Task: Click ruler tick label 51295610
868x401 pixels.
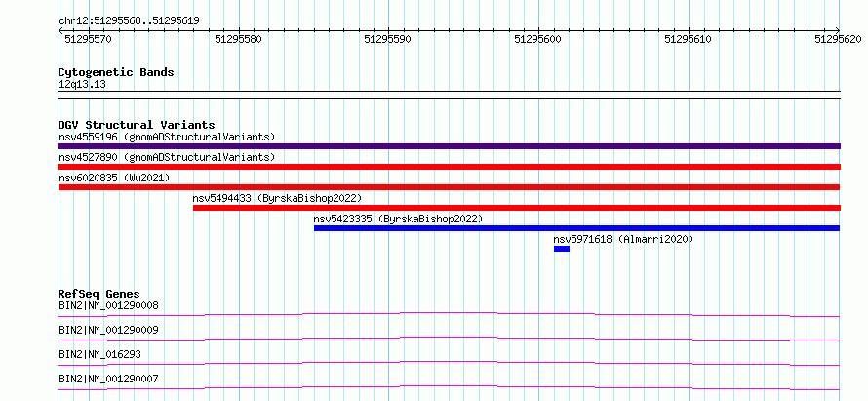Action: pyautogui.click(x=689, y=39)
